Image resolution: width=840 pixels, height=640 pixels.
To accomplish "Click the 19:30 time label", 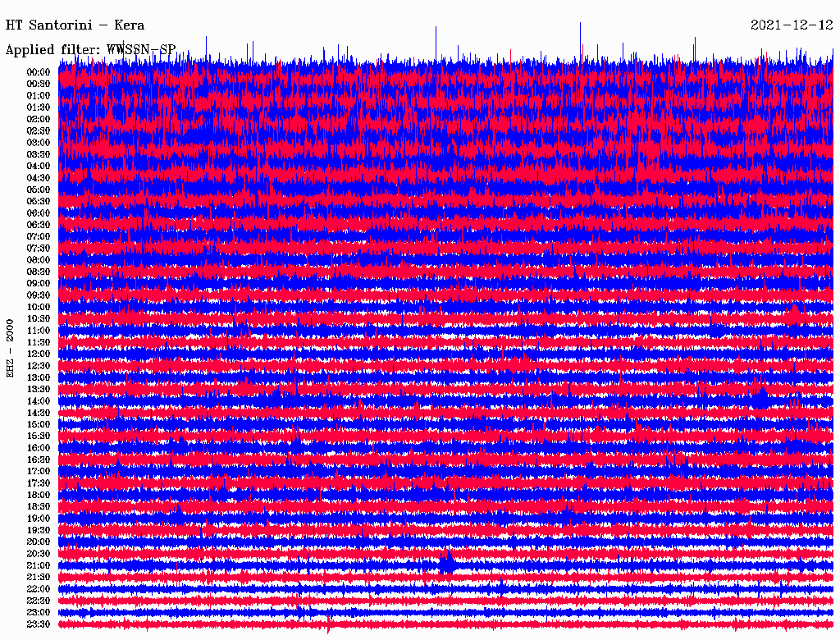I will click(39, 530).
